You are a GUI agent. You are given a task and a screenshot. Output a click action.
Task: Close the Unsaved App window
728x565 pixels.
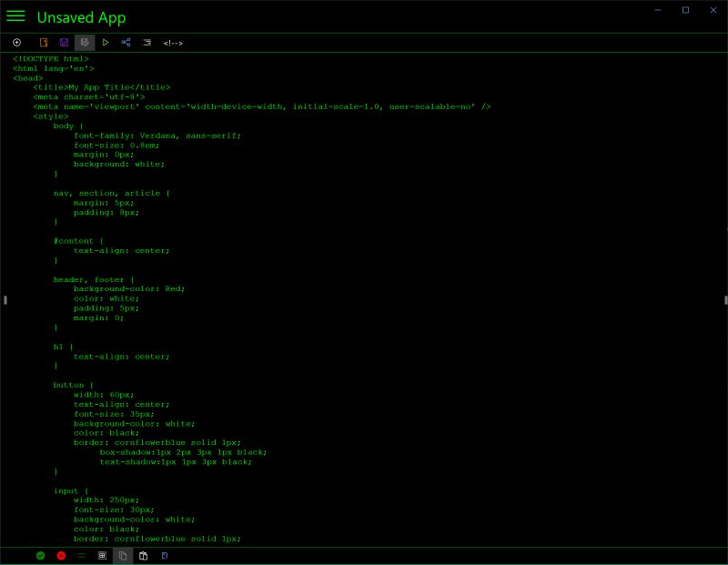(x=713, y=10)
